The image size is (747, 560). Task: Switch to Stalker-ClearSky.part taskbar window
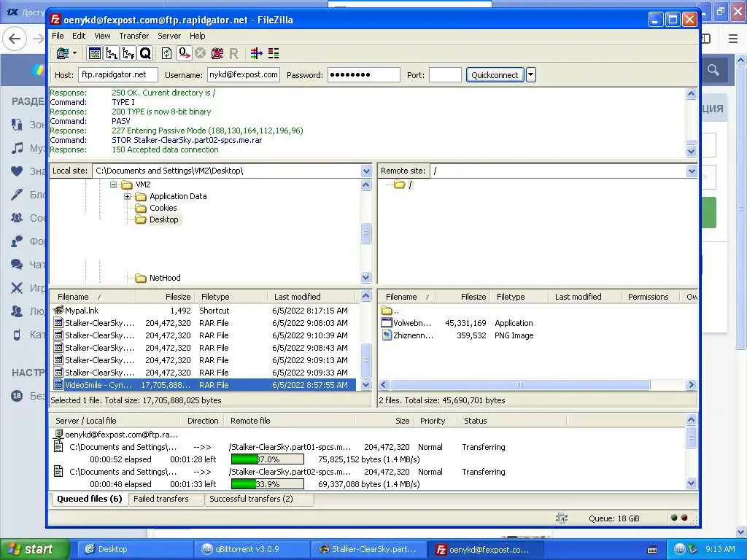click(x=368, y=549)
